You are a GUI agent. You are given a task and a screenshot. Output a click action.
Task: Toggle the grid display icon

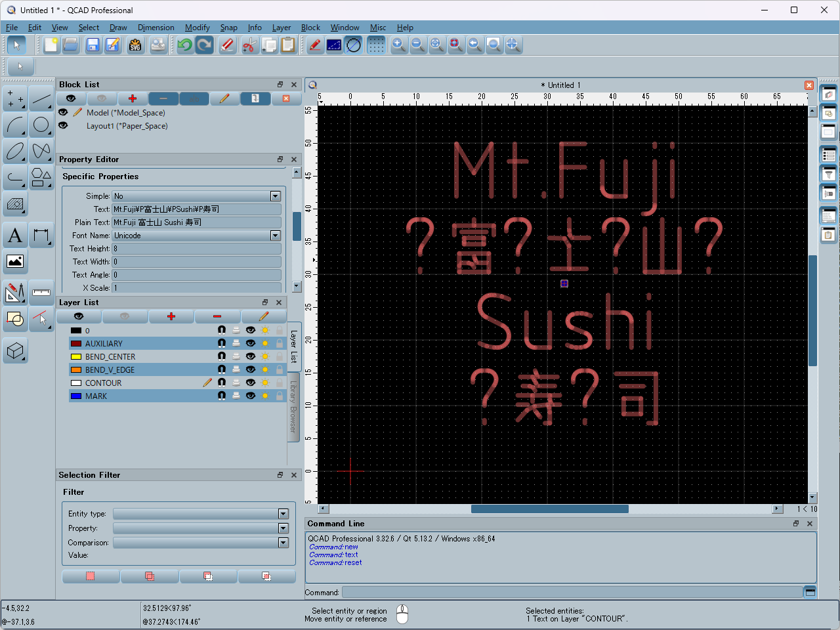376,45
